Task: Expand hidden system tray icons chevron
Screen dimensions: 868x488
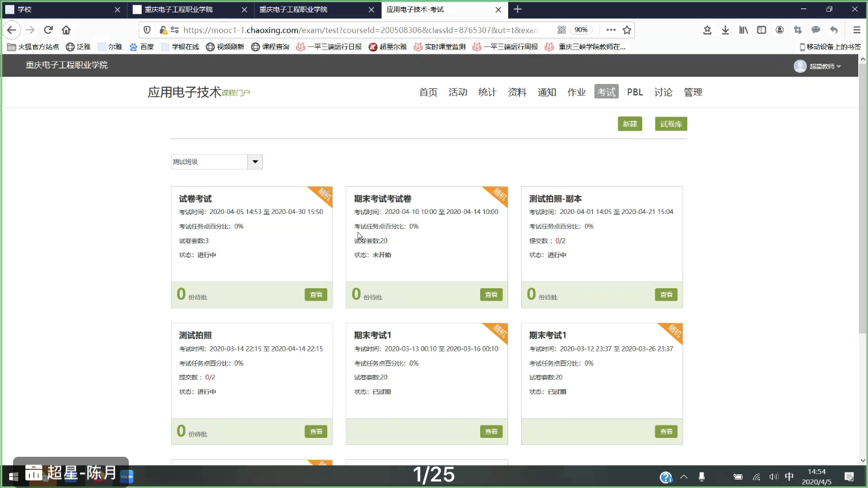Action: point(684,476)
